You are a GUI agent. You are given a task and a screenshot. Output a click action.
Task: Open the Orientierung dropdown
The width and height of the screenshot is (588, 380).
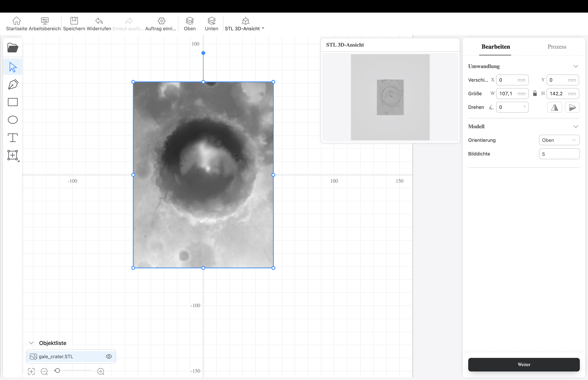coord(559,140)
